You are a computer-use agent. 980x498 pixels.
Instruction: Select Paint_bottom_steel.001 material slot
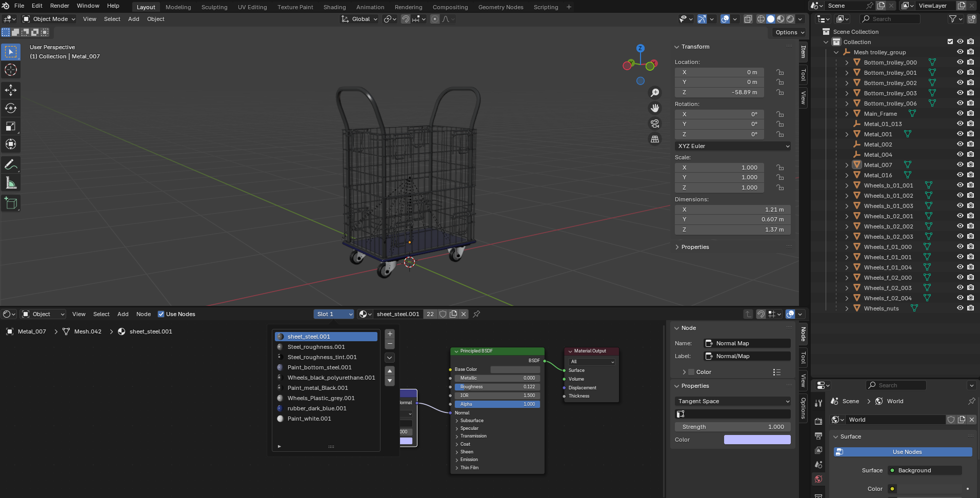pos(319,367)
